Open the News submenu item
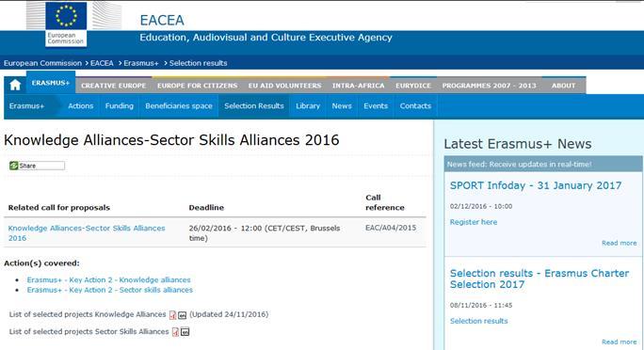This screenshot has height=350, width=644. point(342,106)
